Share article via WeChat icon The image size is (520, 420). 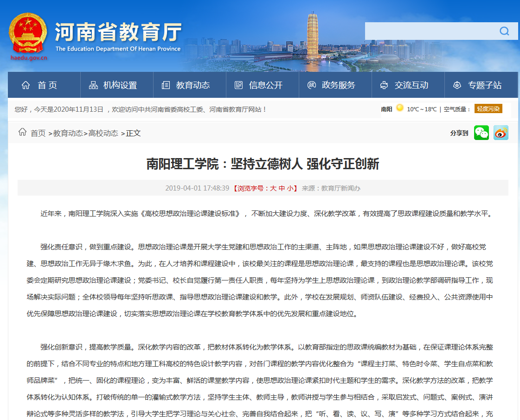point(481,133)
